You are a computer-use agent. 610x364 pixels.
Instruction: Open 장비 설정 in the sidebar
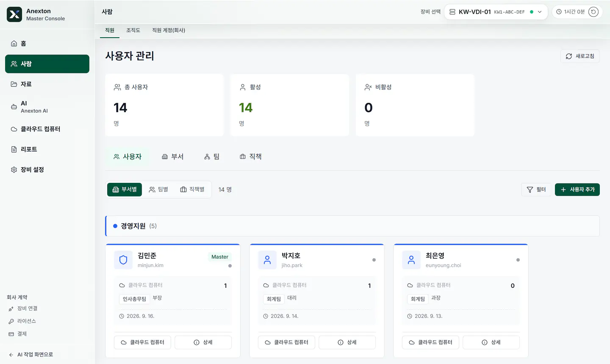pos(47,170)
